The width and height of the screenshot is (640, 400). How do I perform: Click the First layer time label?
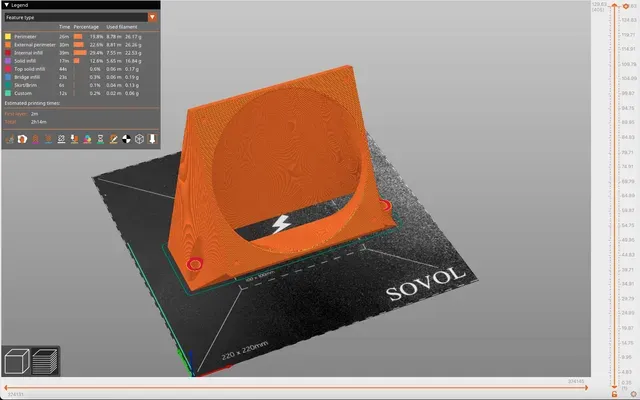click(x=16, y=114)
